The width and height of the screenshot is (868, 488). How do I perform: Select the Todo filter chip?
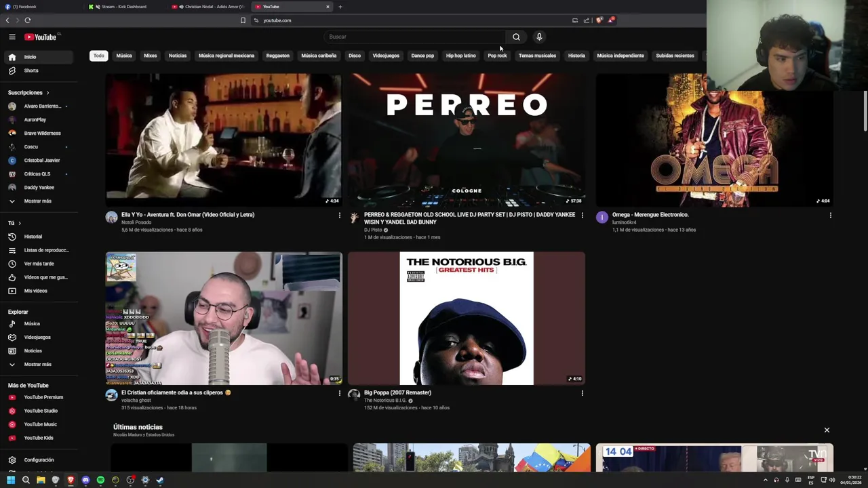[99, 56]
